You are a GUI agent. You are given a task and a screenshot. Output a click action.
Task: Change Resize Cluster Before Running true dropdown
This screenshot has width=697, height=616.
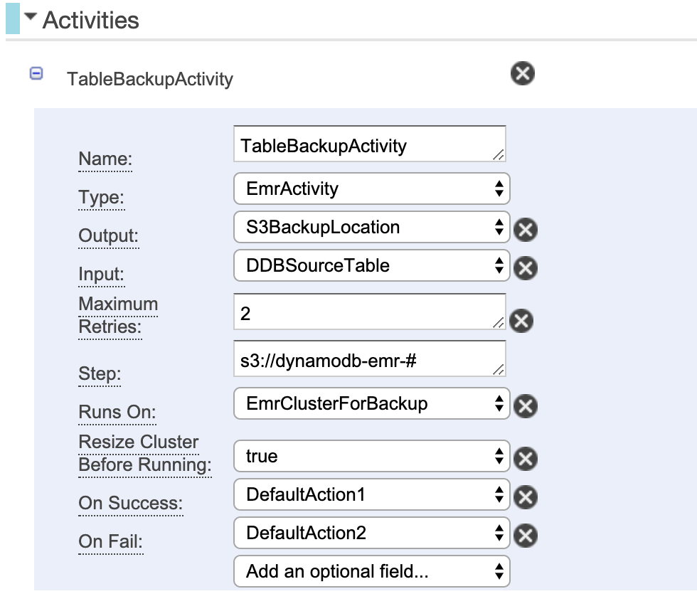click(371, 456)
